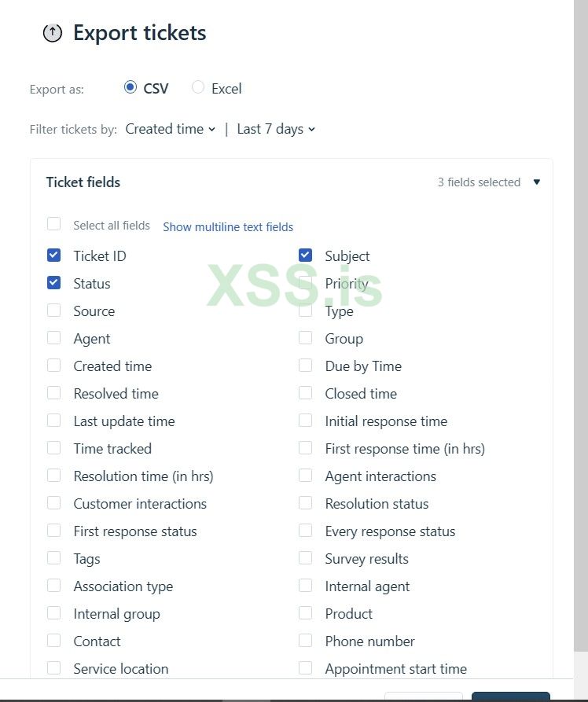The height and width of the screenshot is (702, 588).
Task: Enable the Priority field
Action: coord(305,281)
